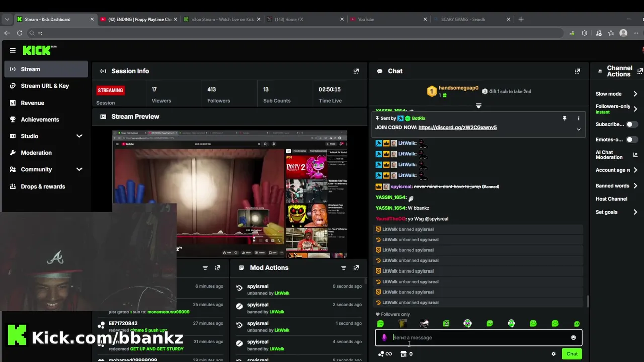
Task: Open the emoji picker in message box
Action: pyautogui.click(x=573, y=338)
